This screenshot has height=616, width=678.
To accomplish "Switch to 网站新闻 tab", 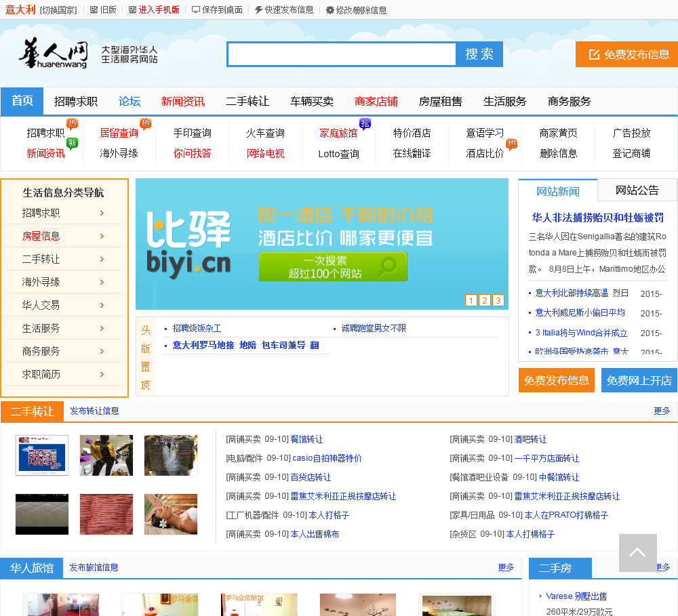I will [x=558, y=191].
